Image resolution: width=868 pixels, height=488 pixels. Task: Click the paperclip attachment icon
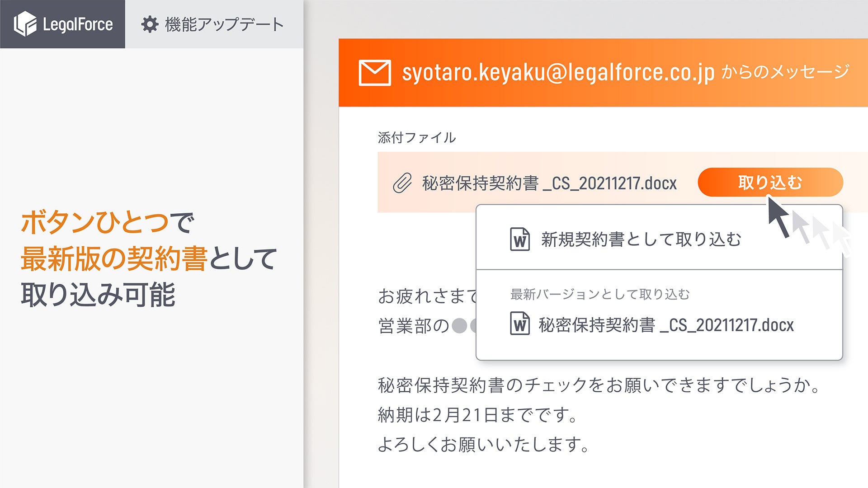pos(402,183)
